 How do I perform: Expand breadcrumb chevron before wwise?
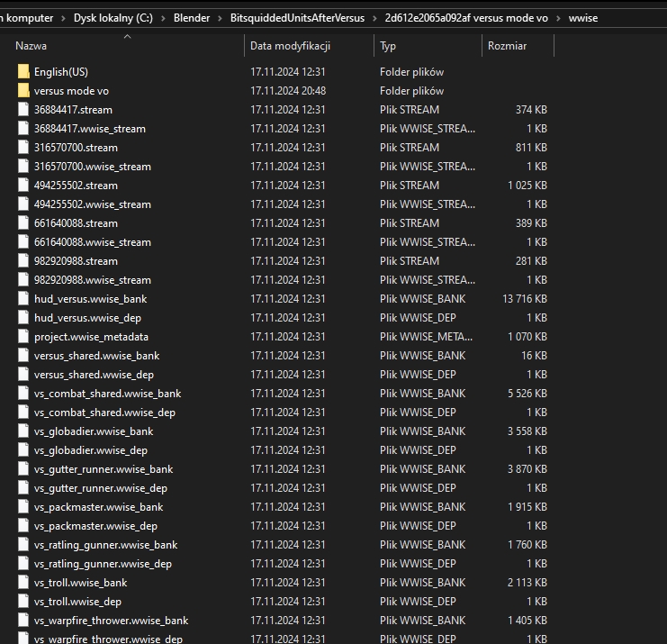(558, 18)
